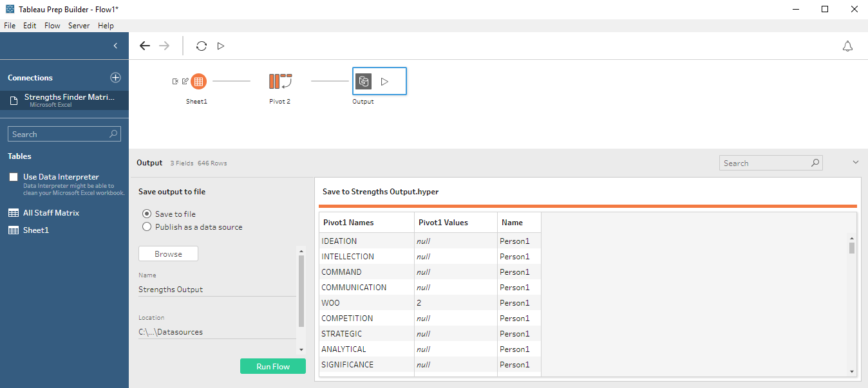Select the Sheet1 input step
Viewport: 868px width, 388px height.
pos(198,81)
